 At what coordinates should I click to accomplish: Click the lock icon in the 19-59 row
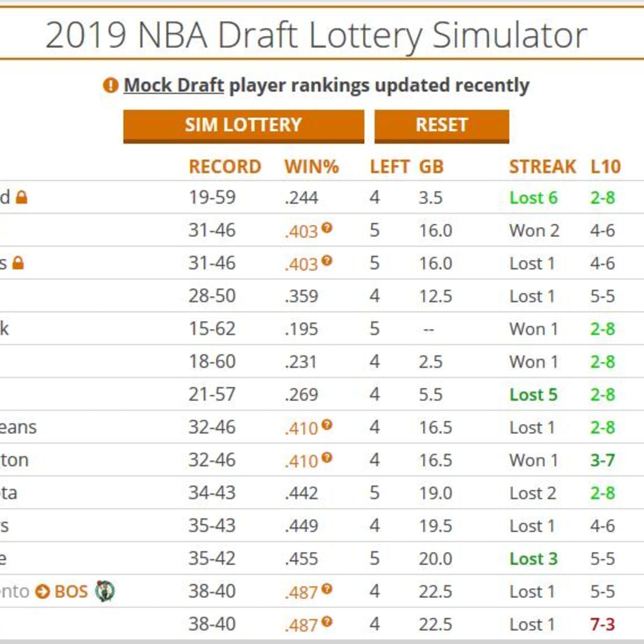[x=21, y=197]
